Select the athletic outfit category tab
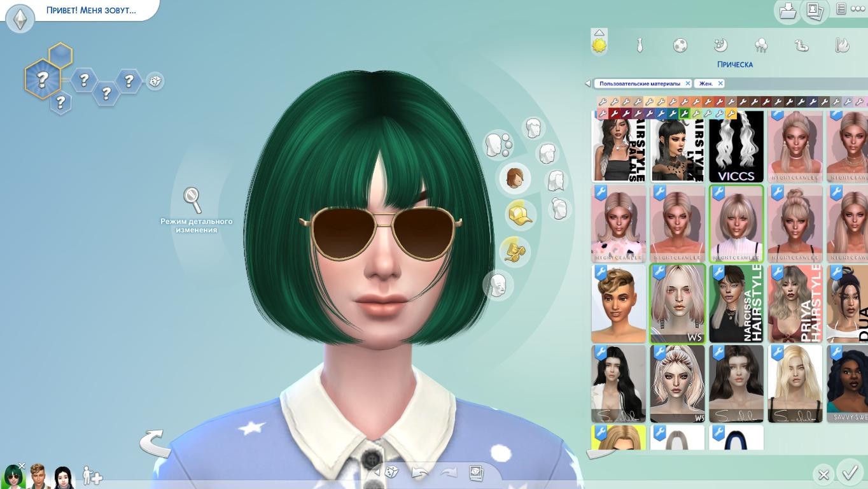This screenshot has height=489, width=868. coord(680,45)
